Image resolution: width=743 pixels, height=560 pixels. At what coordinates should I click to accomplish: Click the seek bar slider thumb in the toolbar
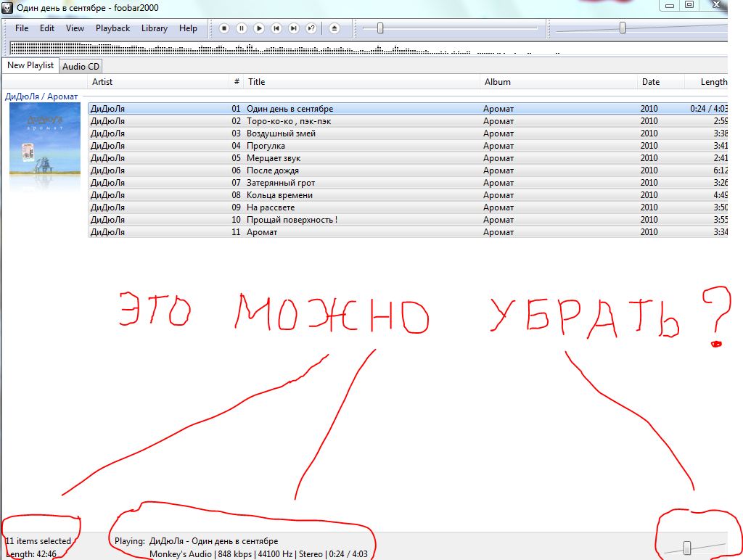(x=380, y=28)
